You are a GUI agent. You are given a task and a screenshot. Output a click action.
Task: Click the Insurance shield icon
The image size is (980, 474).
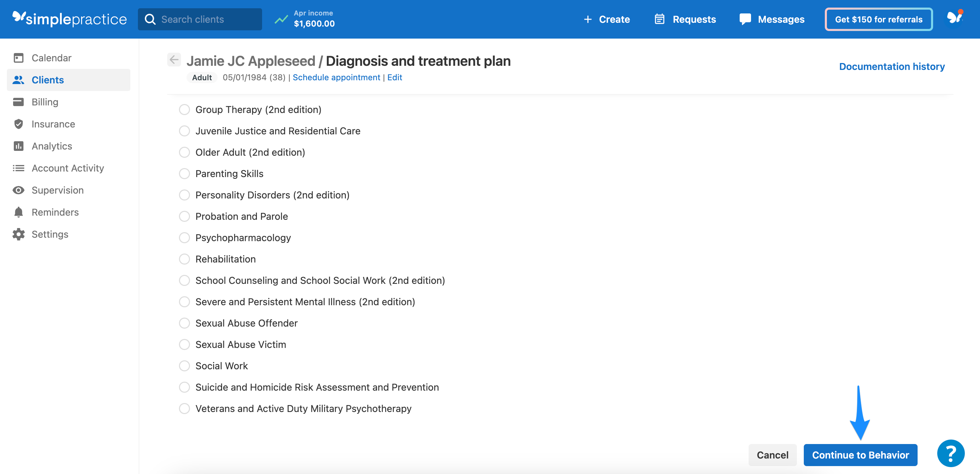click(x=18, y=124)
